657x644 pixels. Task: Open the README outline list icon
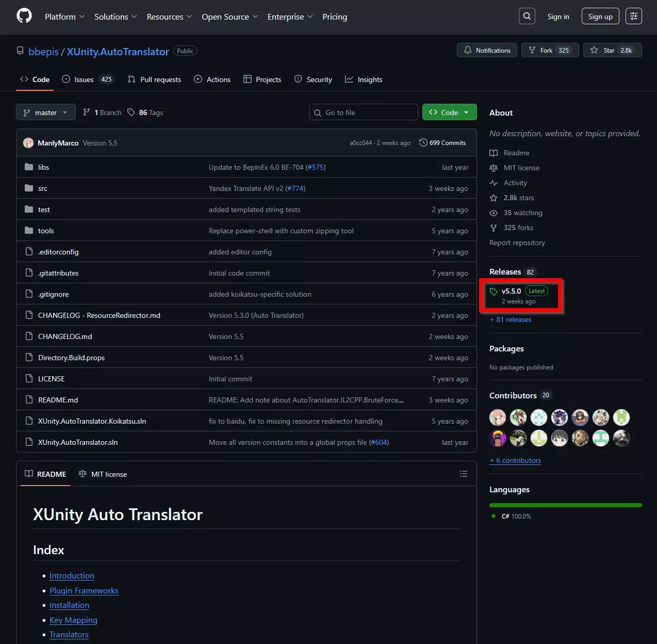[464, 474]
